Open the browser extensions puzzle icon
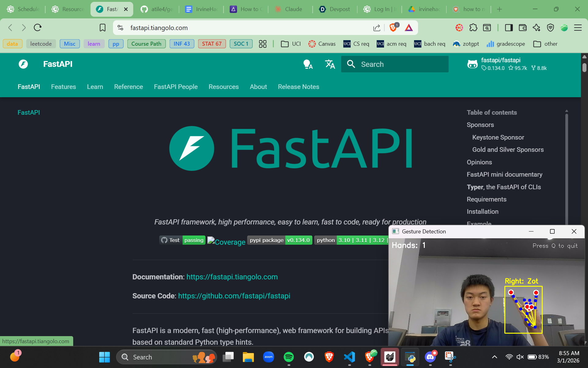The width and height of the screenshot is (588, 368). 473,28
